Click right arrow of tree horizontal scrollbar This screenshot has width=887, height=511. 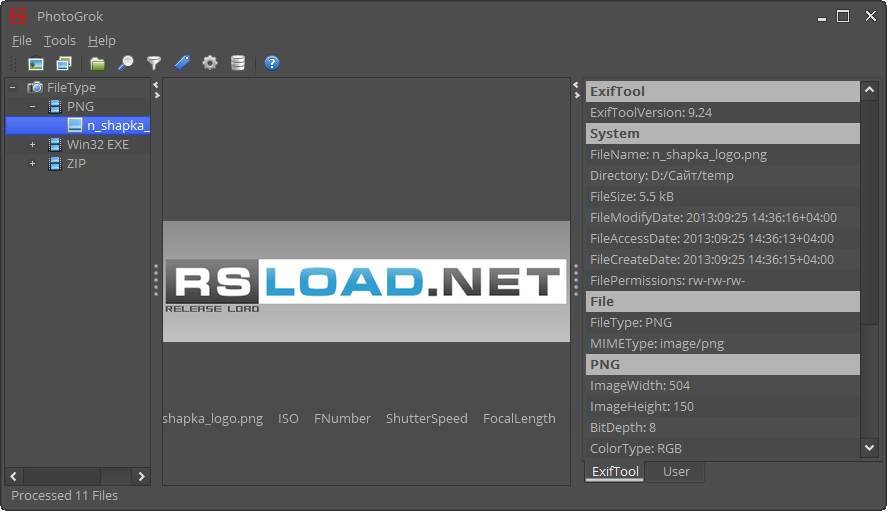pyautogui.click(x=141, y=477)
